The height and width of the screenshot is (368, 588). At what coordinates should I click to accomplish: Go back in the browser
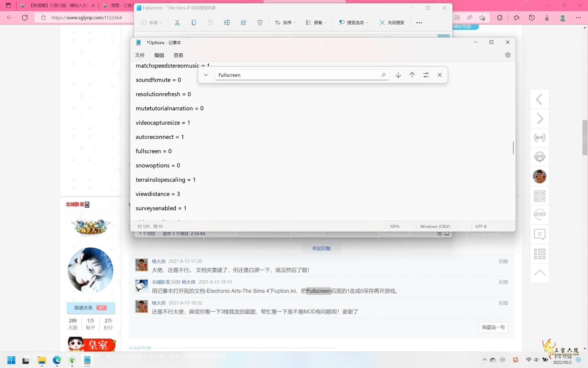tap(9, 17)
